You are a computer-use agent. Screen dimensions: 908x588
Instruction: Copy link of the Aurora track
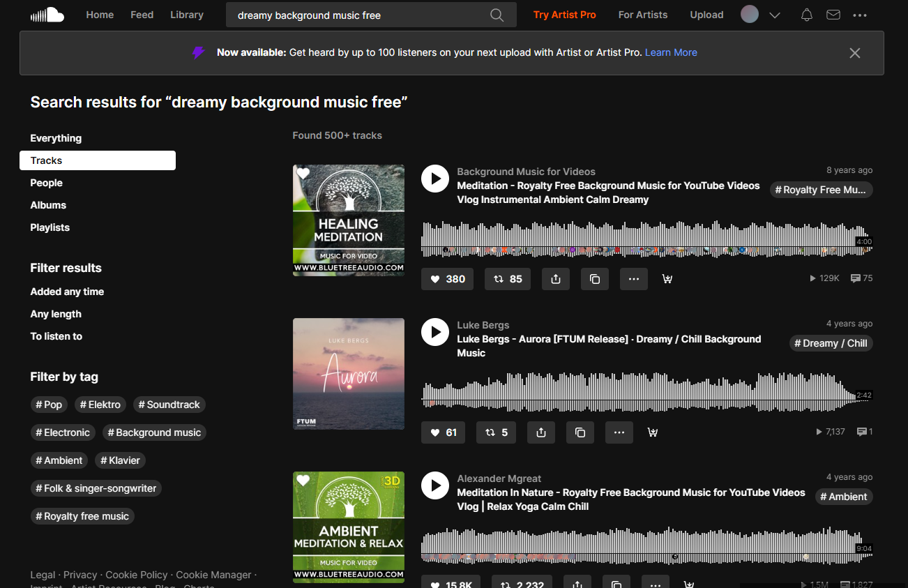pyautogui.click(x=580, y=432)
